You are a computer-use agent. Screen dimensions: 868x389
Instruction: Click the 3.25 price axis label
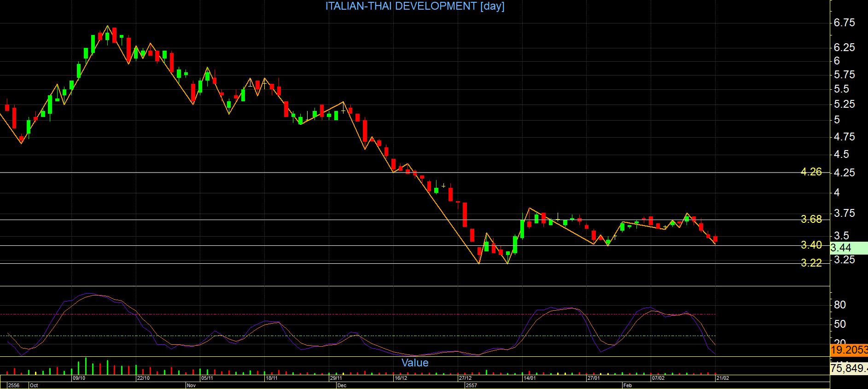(844, 260)
